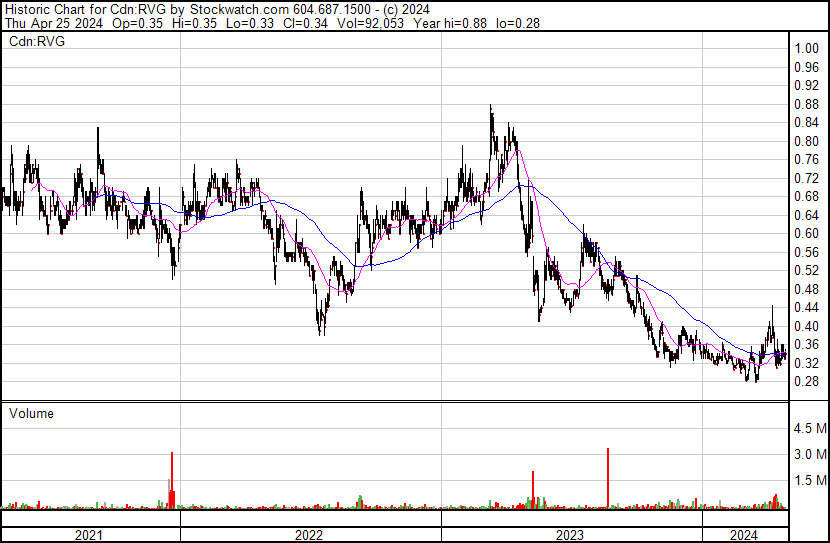The image size is (830, 543).
Task: Select the 2022 year label on timeline
Action: pyautogui.click(x=309, y=535)
